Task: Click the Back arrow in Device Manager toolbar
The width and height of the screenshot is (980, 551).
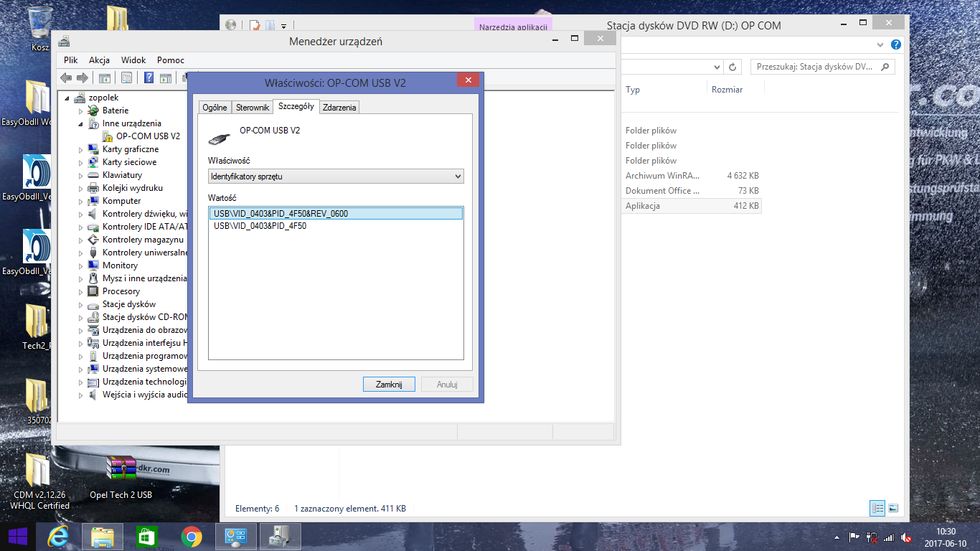Action: tap(66, 77)
